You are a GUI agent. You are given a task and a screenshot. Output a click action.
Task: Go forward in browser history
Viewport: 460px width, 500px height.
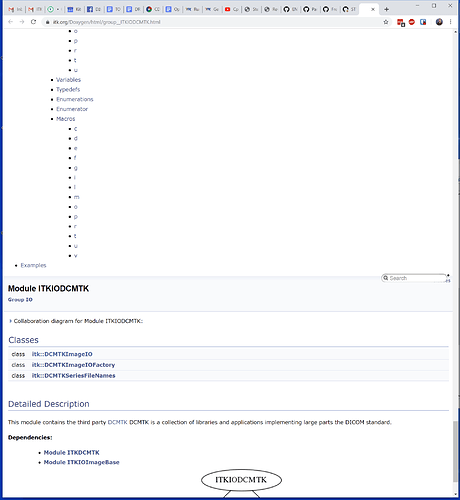pyautogui.click(x=22, y=22)
